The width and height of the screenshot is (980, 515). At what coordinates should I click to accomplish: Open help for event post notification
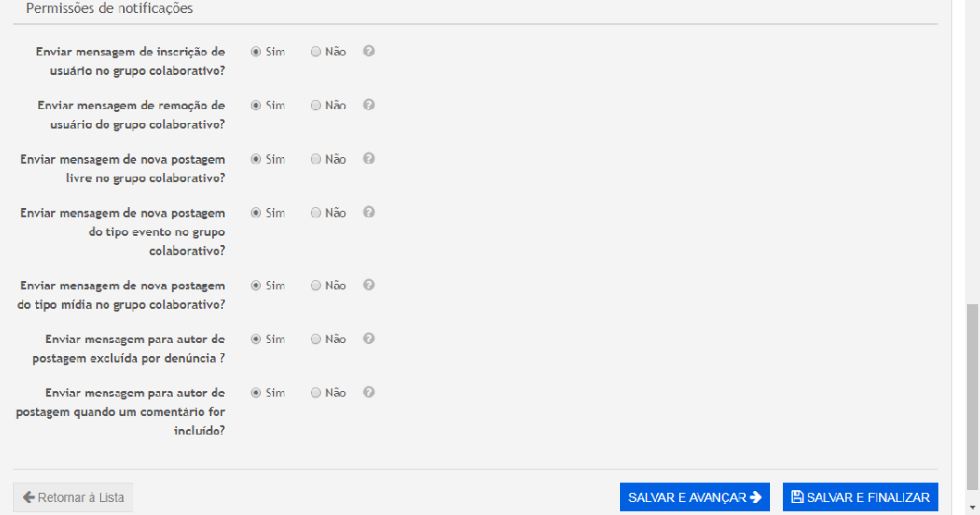[368, 213]
